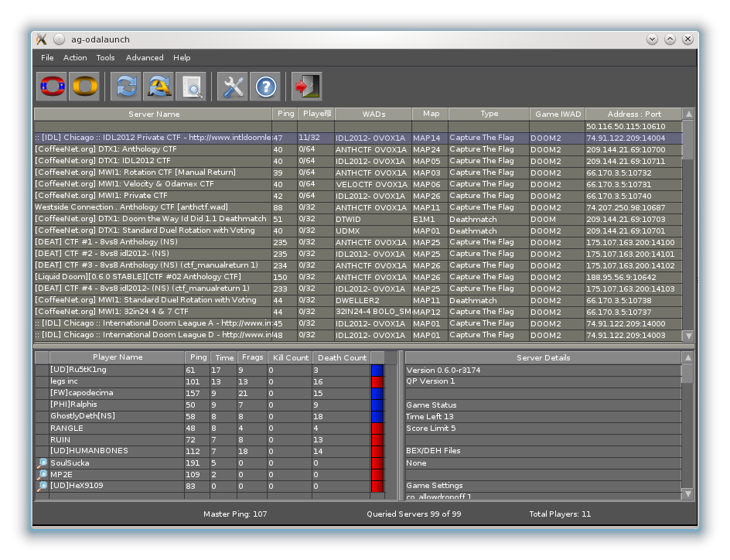Image resolution: width=730 pixels, height=560 pixels.
Task: Click the blue question mark help icon
Action: (265, 87)
